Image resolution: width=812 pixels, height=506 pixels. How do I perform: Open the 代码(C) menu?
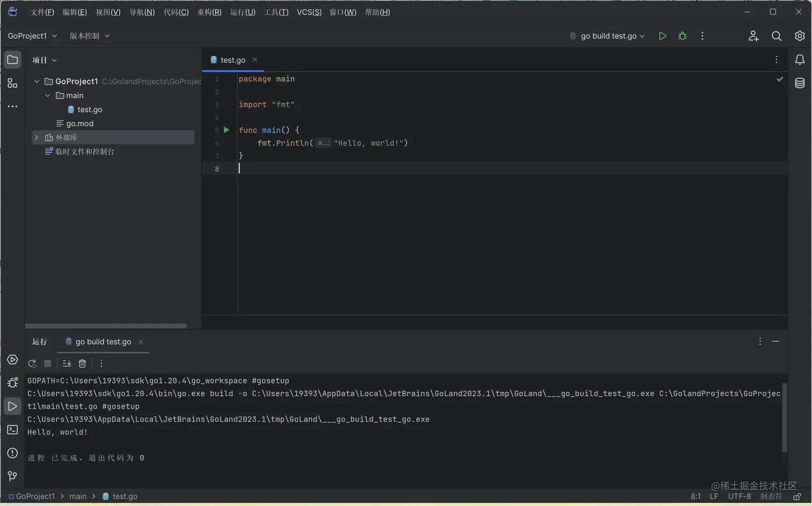(x=176, y=12)
